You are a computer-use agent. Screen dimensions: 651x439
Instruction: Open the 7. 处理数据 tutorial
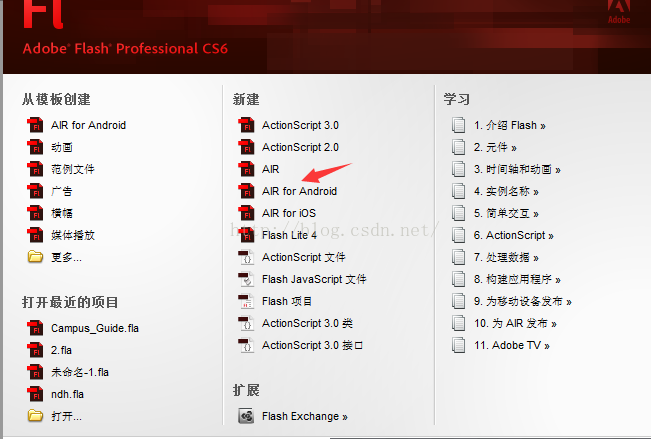[x=507, y=257]
